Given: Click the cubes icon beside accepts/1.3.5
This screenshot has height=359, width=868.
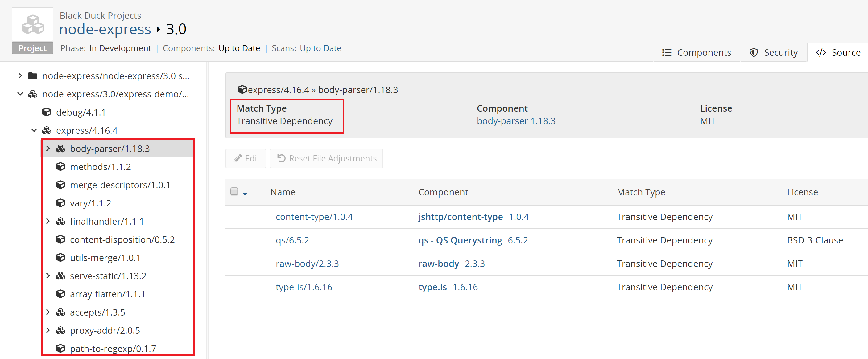Looking at the screenshot, I should pos(60,312).
